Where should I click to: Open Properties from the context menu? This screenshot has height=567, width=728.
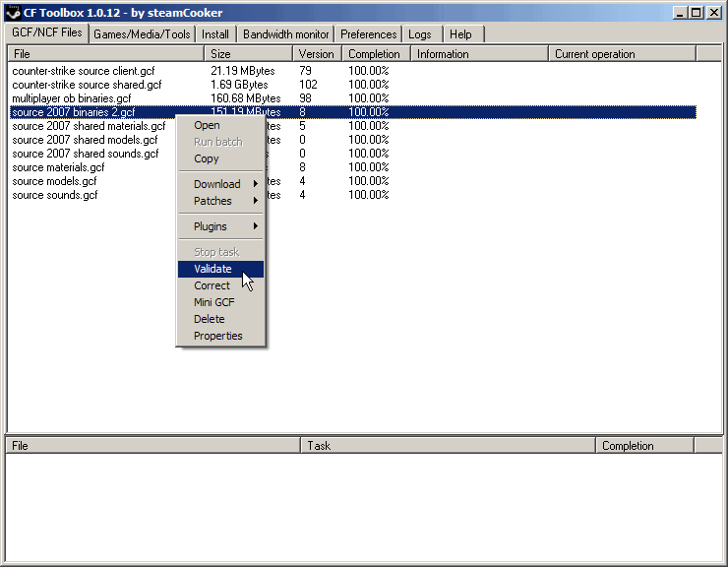point(220,336)
